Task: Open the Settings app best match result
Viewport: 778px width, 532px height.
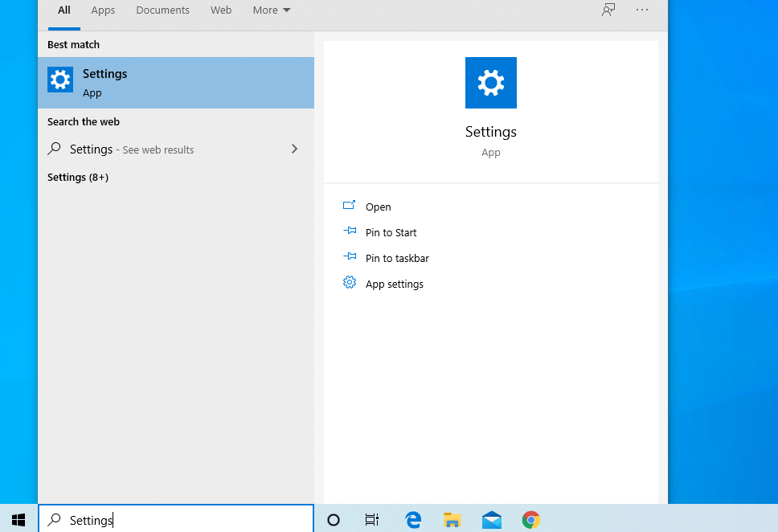Action: pos(176,83)
